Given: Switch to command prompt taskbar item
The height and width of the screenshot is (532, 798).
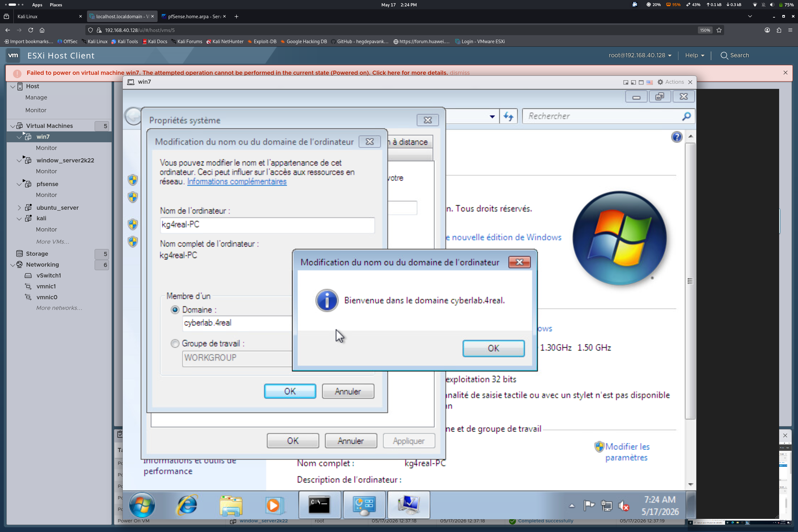Looking at the screenshot, I should point(319,505).
